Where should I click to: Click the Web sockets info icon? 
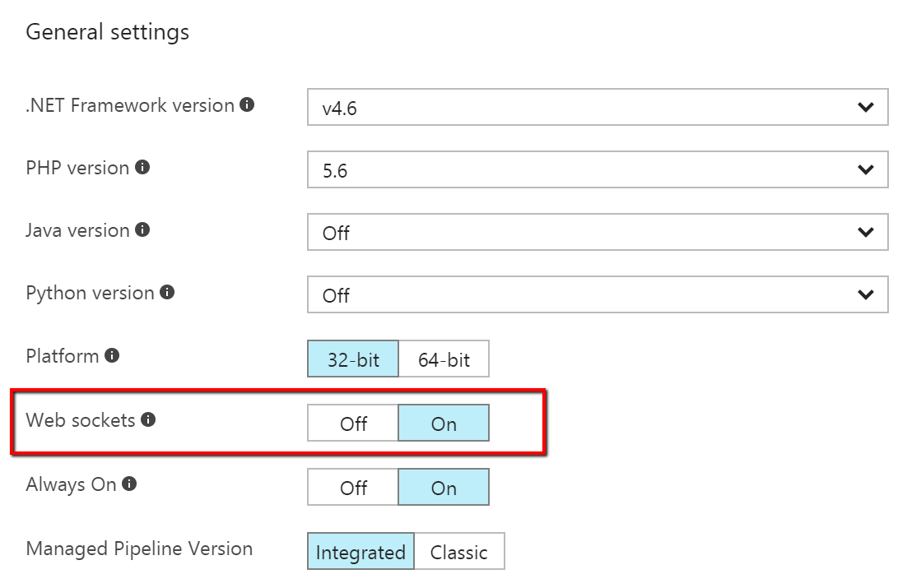[x=148, y=419]
